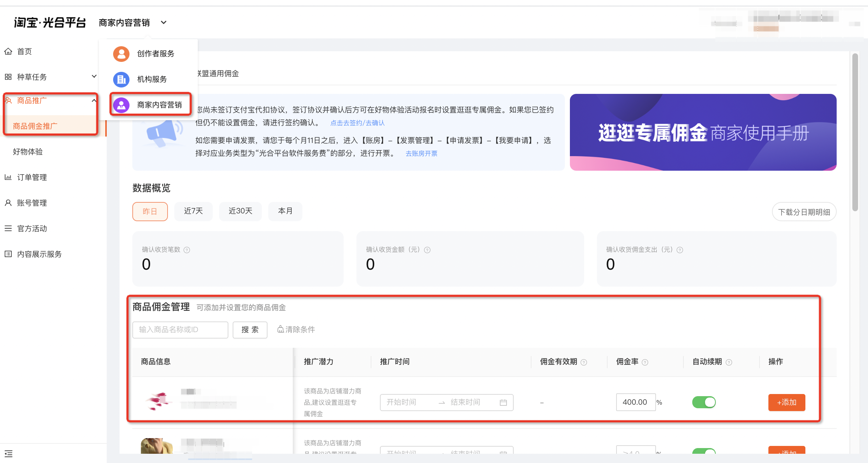
Task: Choose 创作者服务 in the dropdown menu
Action: click(x=156, y=54)
